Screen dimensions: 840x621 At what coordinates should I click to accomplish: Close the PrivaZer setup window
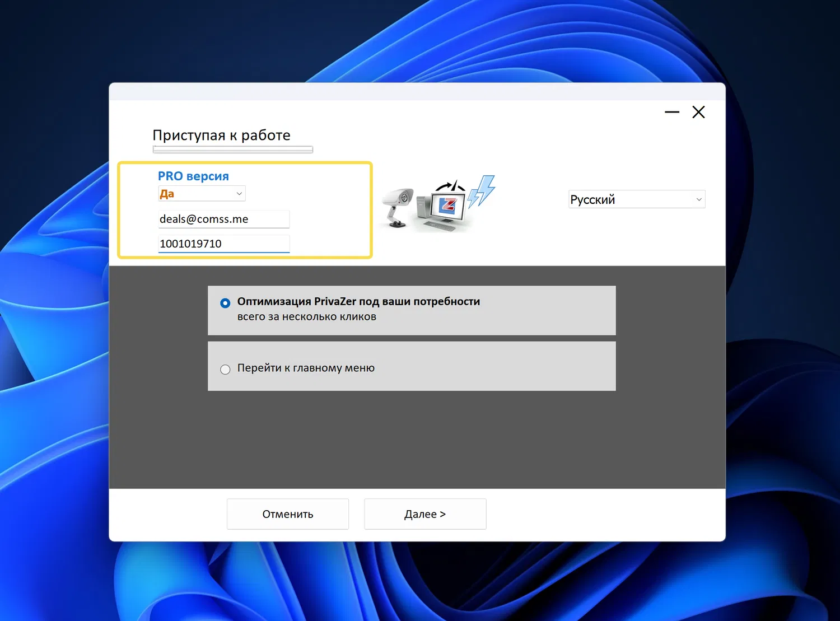[x=698, y=112]
